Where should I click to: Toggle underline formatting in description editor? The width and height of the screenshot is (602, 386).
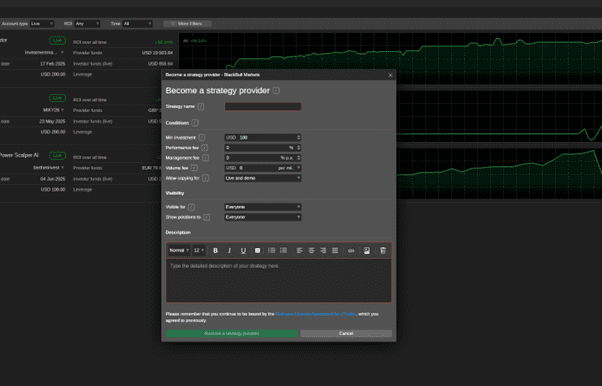click(243, 250)
